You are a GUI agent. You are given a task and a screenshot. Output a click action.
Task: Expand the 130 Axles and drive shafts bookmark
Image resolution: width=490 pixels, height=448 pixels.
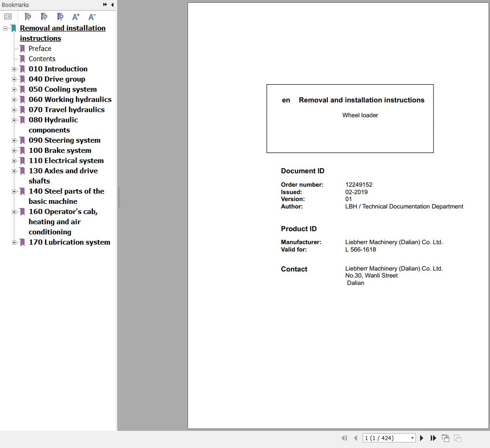(14, 171)
